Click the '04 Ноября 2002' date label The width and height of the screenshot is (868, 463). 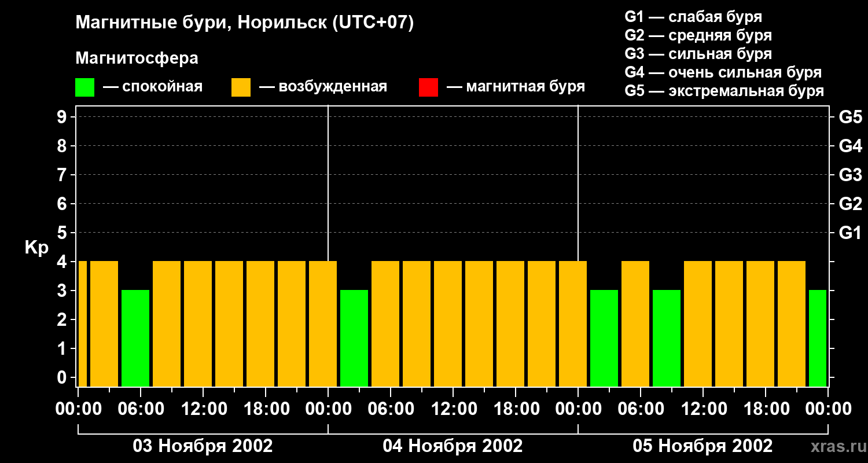pyautogui.click(x=453, y=446)
